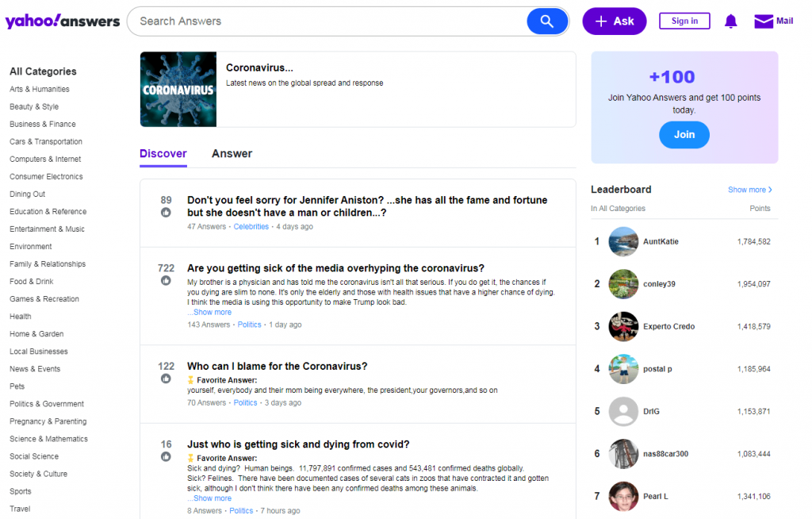Image resolution: width=812 pixels, height=519 pixels.
Task: Click Politics tag under media overhyping question
Action: pyautogui.click(x=249, y=325)
